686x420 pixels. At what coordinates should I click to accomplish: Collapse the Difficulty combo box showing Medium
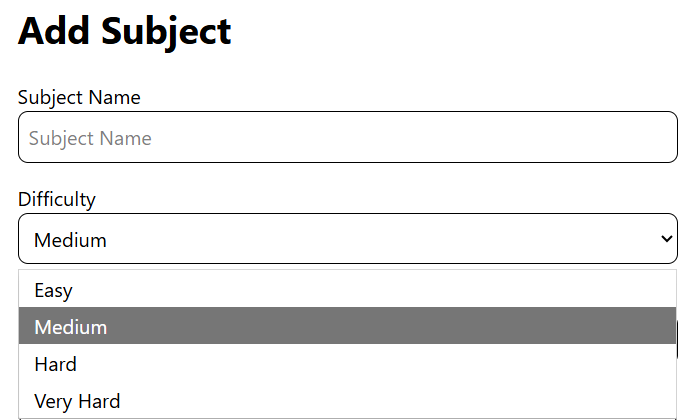click(348, 238)
